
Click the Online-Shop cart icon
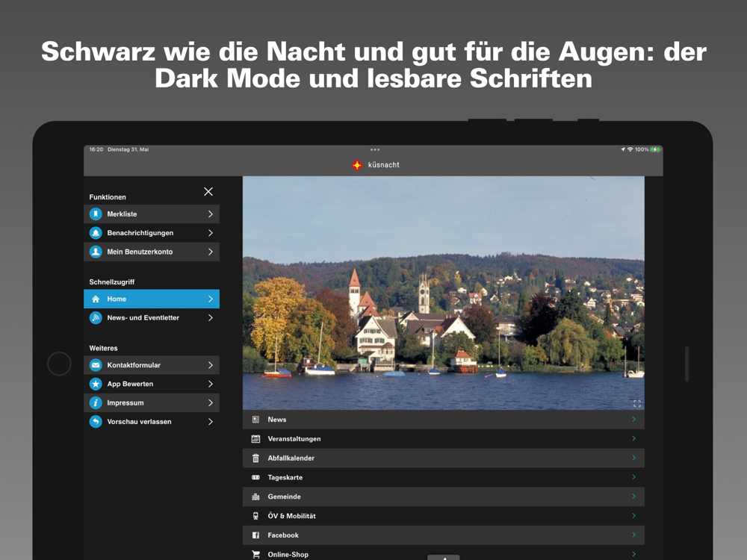[255, 554]
